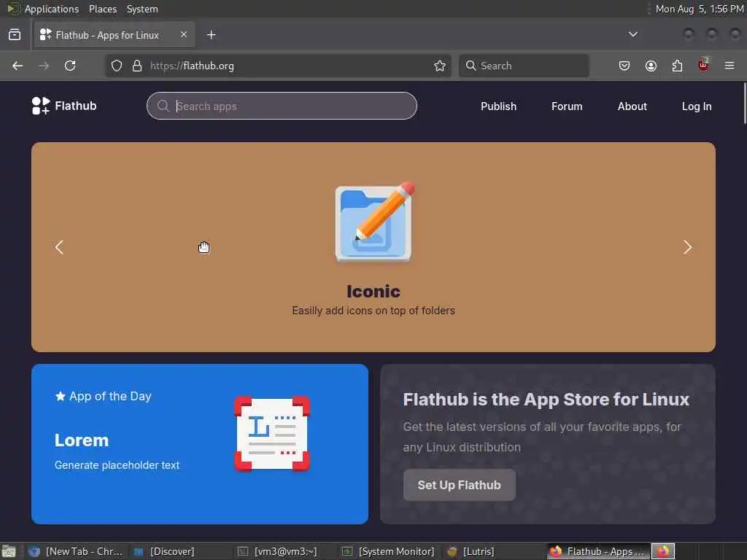Open the Firefox account icon

pos(651,66)
